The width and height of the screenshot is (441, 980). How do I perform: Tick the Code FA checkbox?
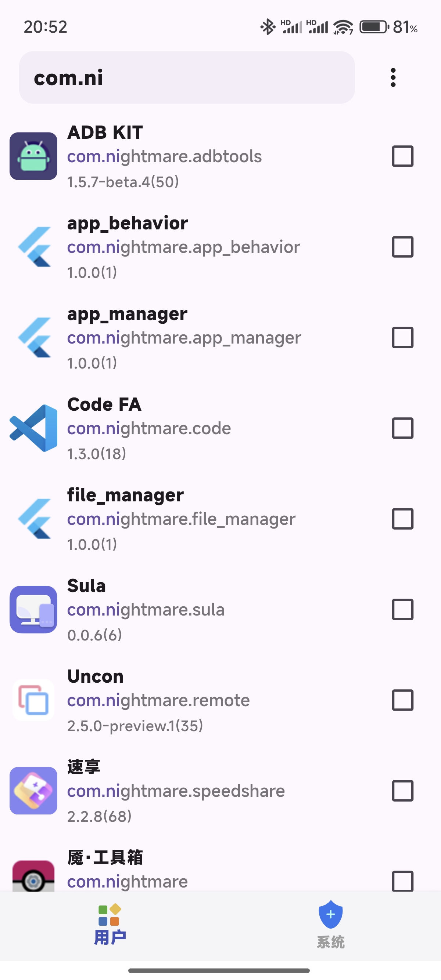click(402, 428)
